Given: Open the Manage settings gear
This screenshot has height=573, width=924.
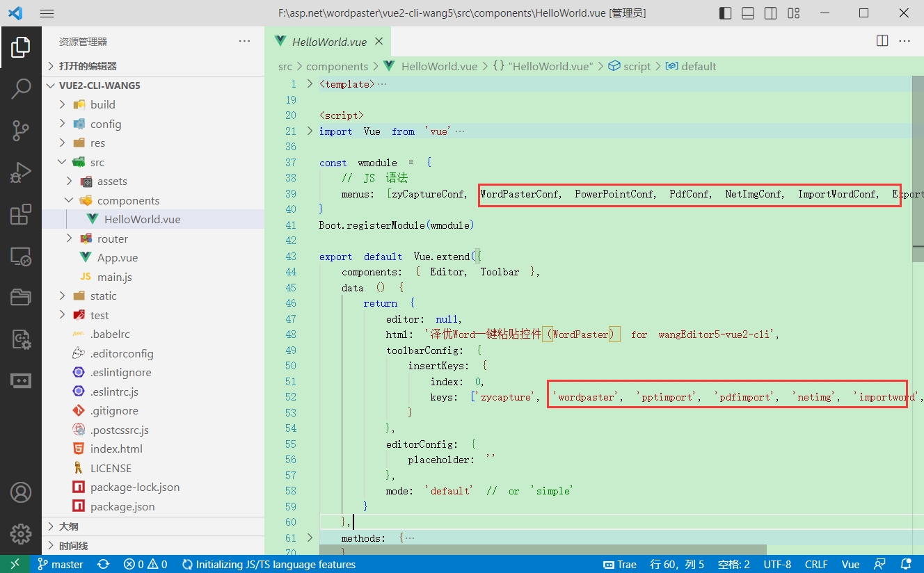Looking at the screenshot, I should click(x=21, y=534).
